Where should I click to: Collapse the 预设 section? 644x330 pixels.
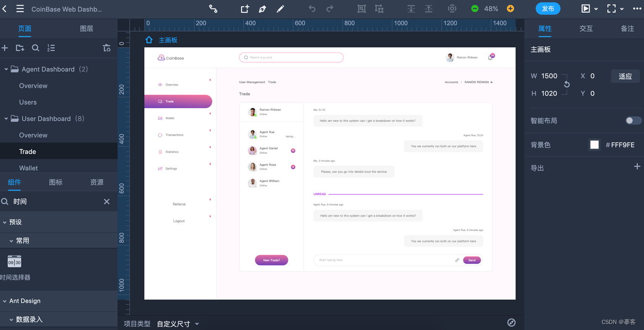coord(5,222)
